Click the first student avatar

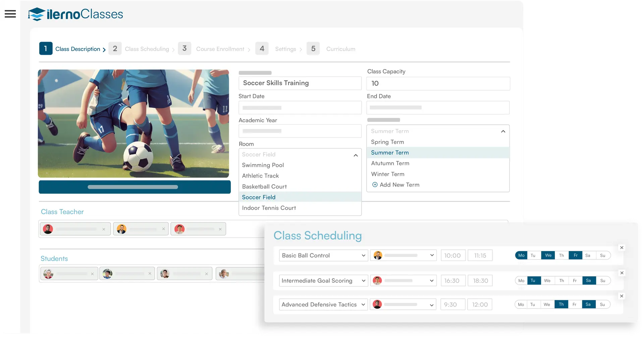tap(48, 274)
